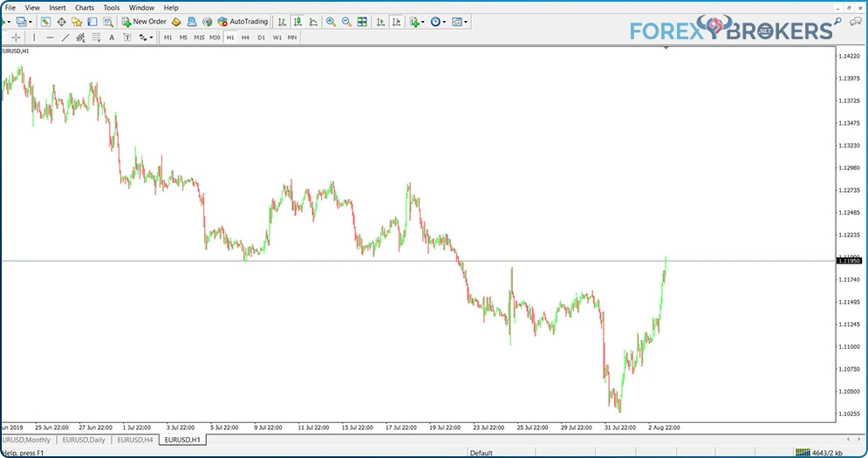The image size is (868, 458).
Task: Toggle AutoTrading on
Action: pos(243,22)
